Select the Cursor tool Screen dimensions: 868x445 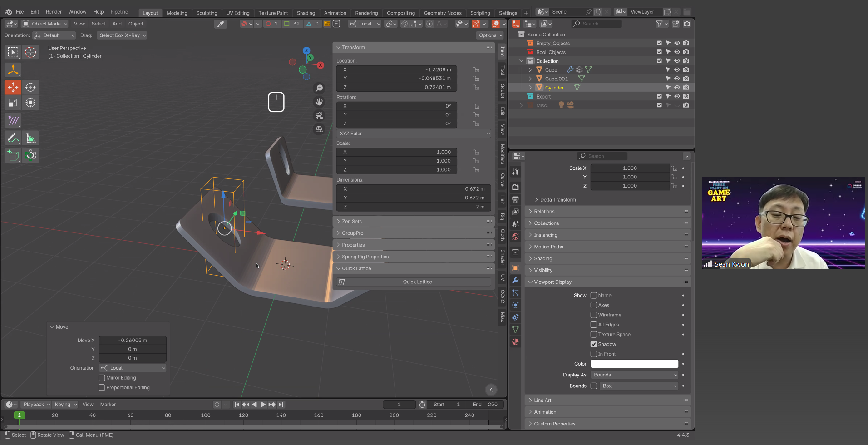[x=30, y=52]
